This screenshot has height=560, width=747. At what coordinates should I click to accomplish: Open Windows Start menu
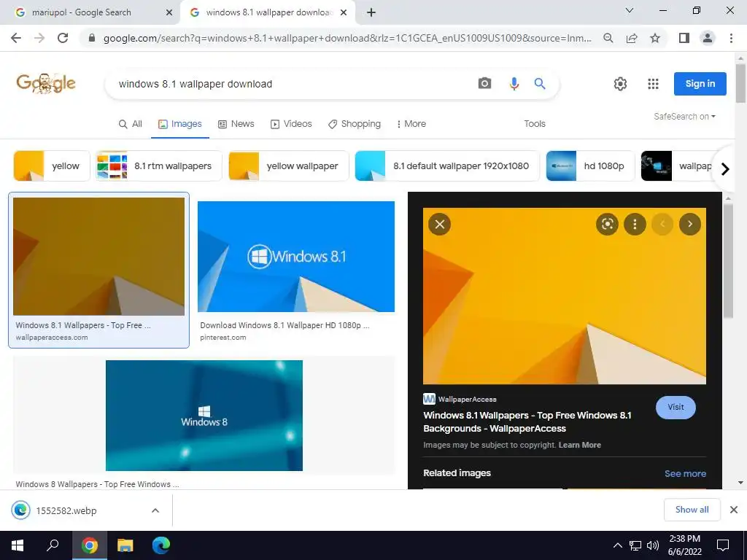tap(18, 545)
